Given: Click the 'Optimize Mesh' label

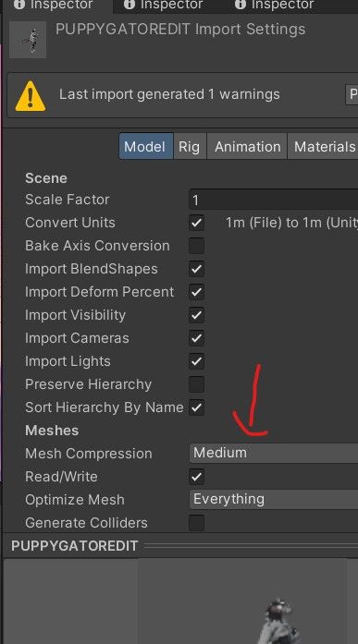Looking at the screenshot, I should [75, 500].
